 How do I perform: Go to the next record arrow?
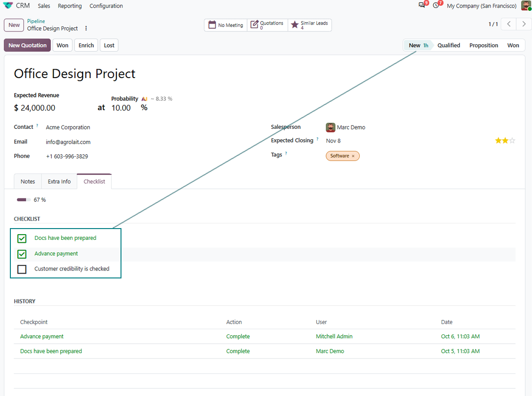[x=524, y=24]
